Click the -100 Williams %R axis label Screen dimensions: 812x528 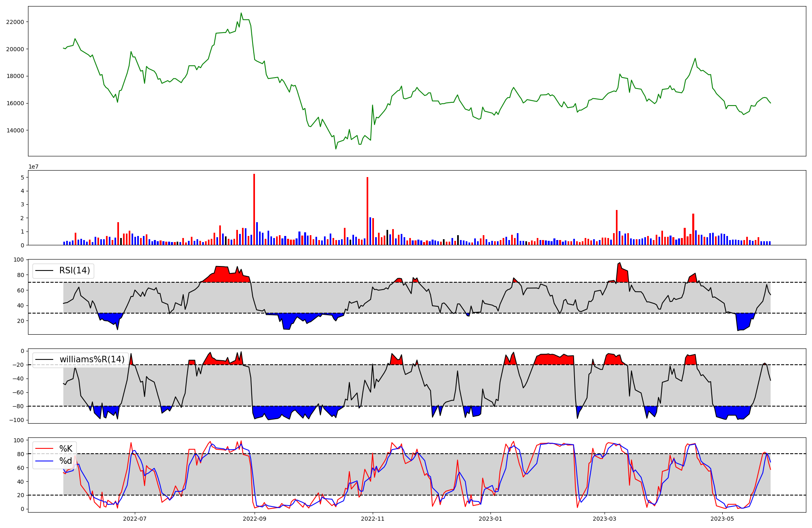coord(16,420)
